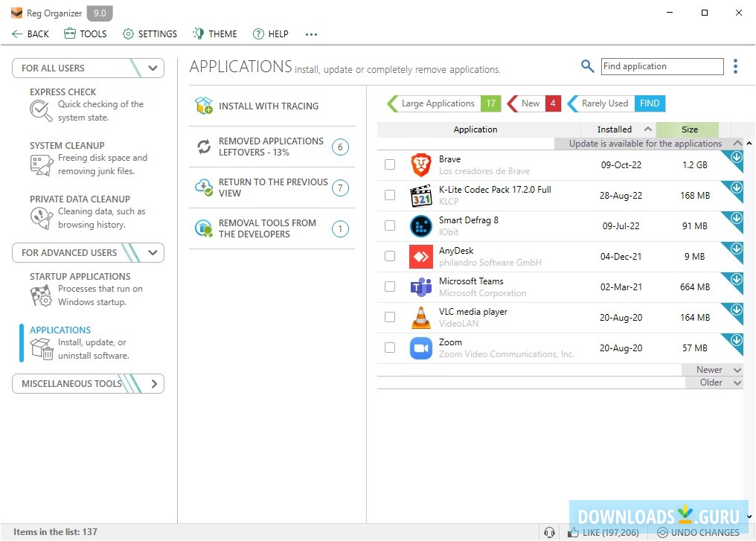Click the list scrollbar down arrow
This screenshot has height=541, width=756.
pyautogui.click(x=749, y=517)
